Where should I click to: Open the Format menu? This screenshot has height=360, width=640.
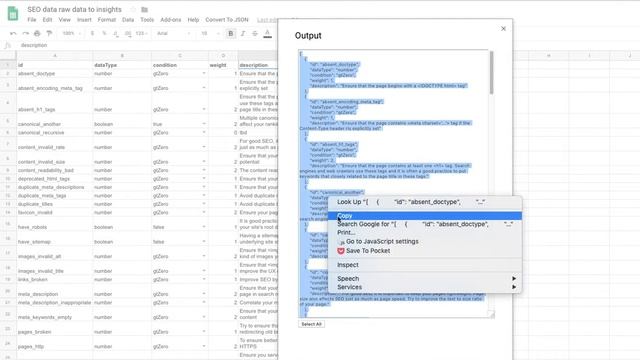point(107,20)
